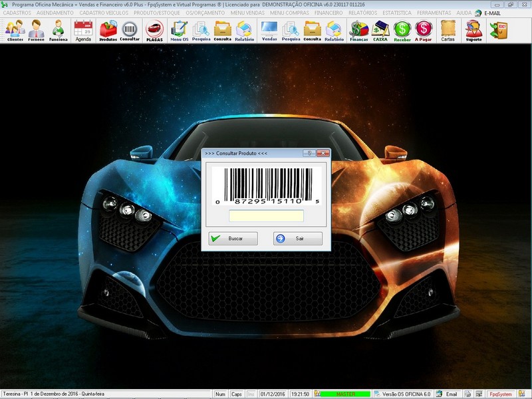532x399 pixels.
Task: Open the RELATÓRIOS menu
Action: point(362,13)
